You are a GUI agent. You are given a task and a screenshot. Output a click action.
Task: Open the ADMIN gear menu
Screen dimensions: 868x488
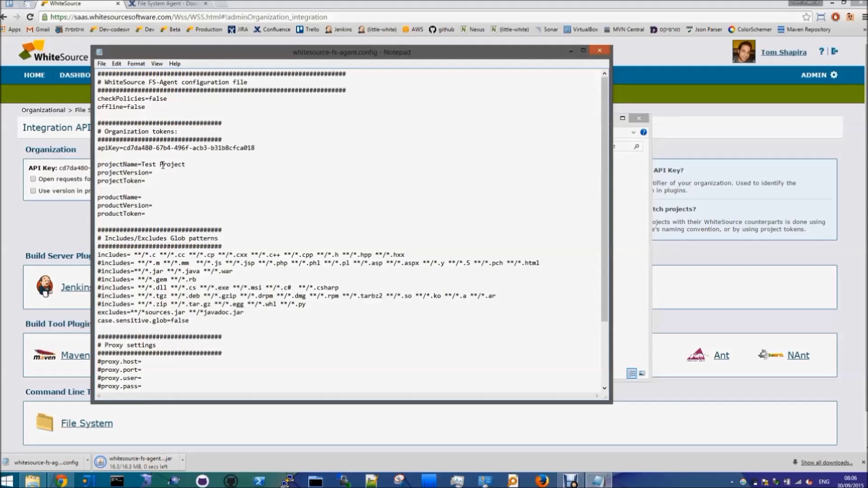tap(819, 75)
